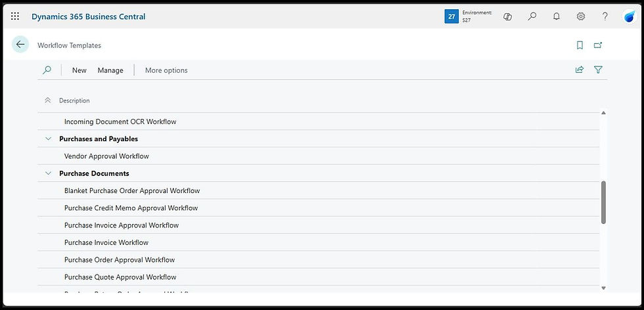The width and height of the screenshot is (644, 310).
Task: Open this page in a new window
Action: click(x=598, y=45)
